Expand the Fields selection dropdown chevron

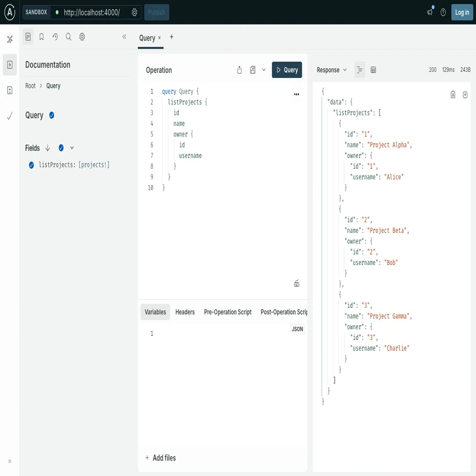[72, 148]
